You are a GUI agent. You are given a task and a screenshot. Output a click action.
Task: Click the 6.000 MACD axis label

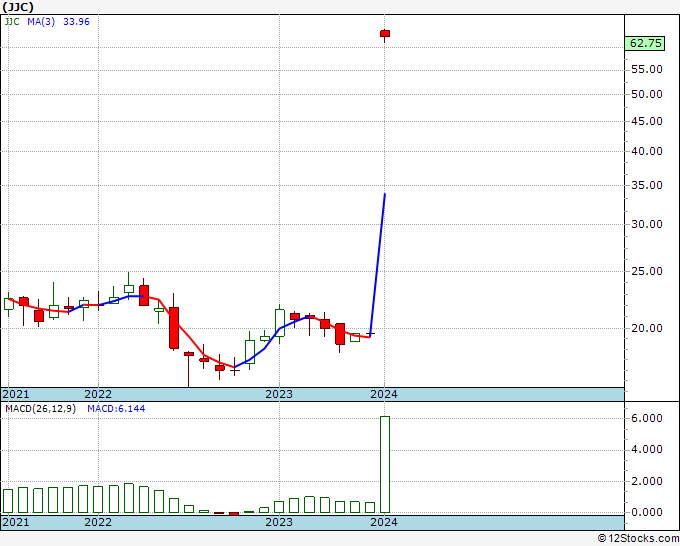point(647,418)
